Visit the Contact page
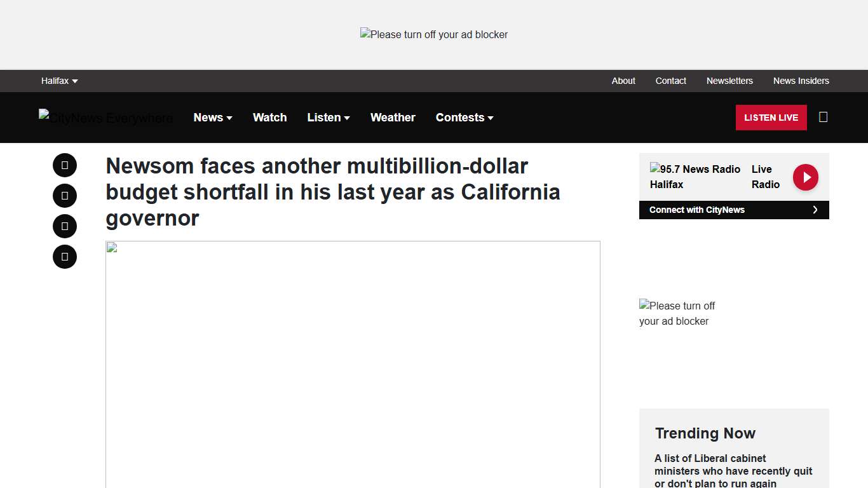 coord(670,81)
